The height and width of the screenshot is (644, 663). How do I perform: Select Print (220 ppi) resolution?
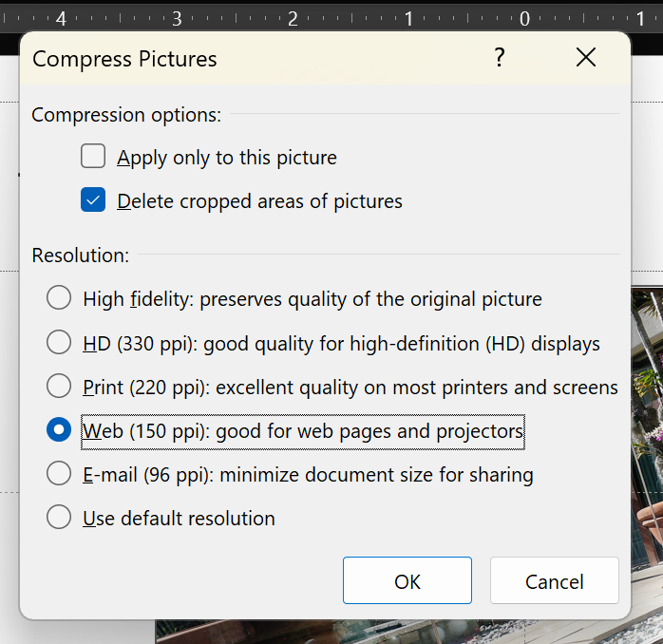pos(59,386)
